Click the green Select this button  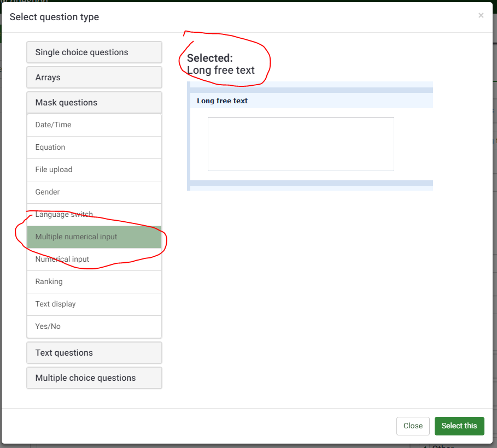coord(459,426)
